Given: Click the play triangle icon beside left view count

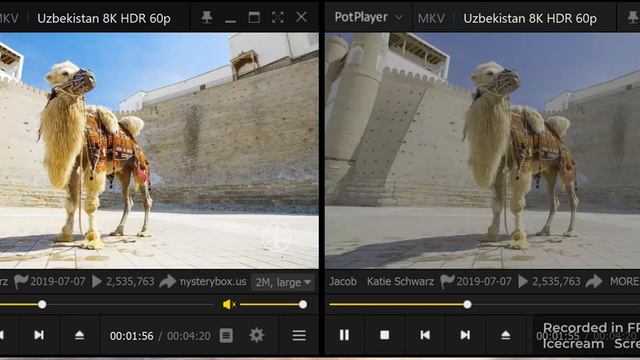Looking at the screenshot, I should 97,282.
